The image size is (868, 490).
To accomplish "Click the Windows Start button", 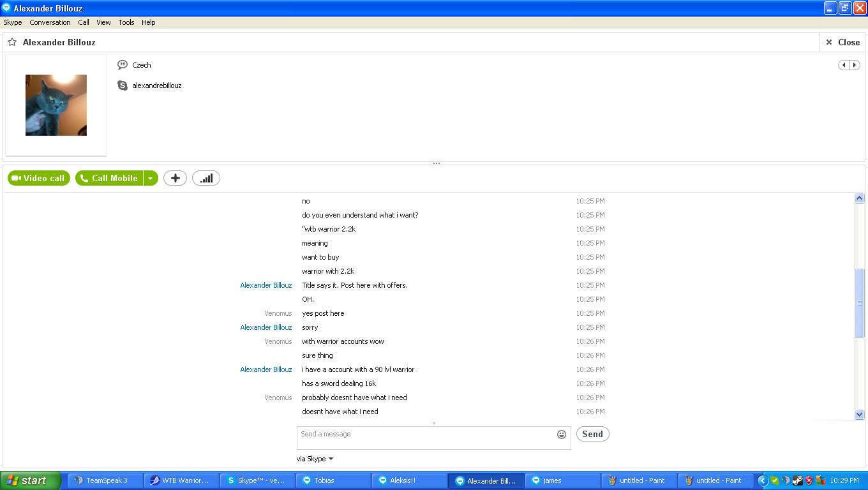I will pos(31,480).
